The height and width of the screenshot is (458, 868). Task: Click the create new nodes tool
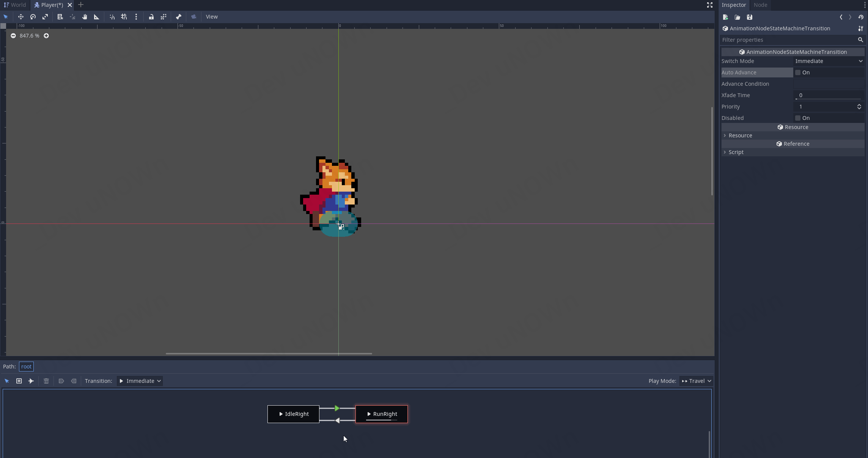pyautogui.click(x=19, y=381)
